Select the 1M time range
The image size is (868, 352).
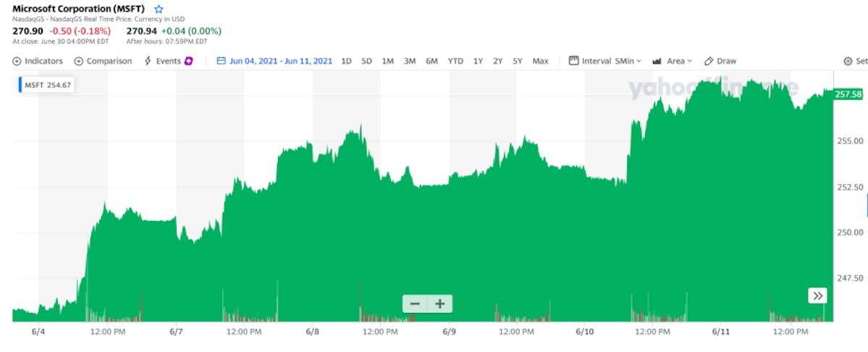(x=387, y=61)
